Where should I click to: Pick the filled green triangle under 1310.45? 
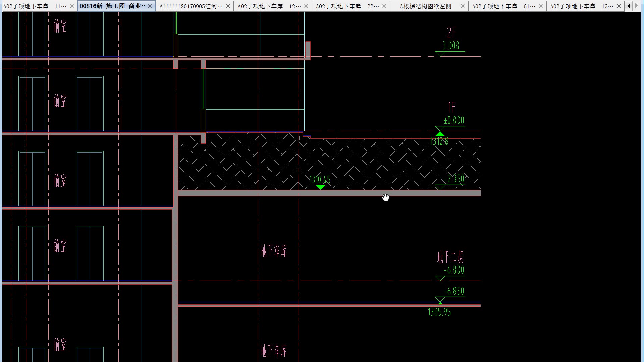pyautogui.click(x=321, y=187)
